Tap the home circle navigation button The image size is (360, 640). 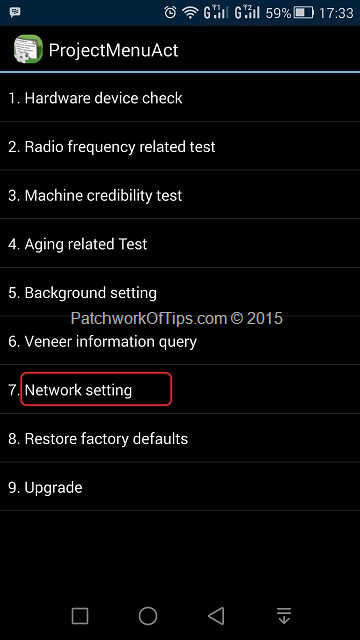(148, 616)
